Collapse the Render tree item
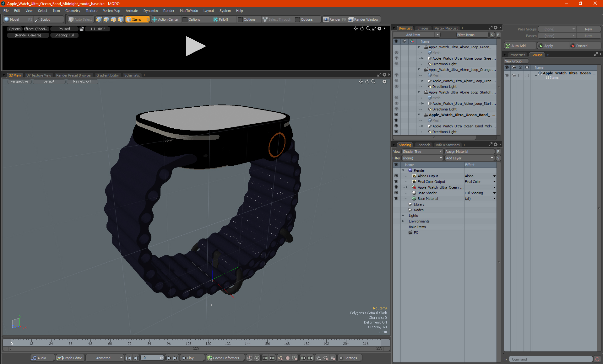 (403, 170)
